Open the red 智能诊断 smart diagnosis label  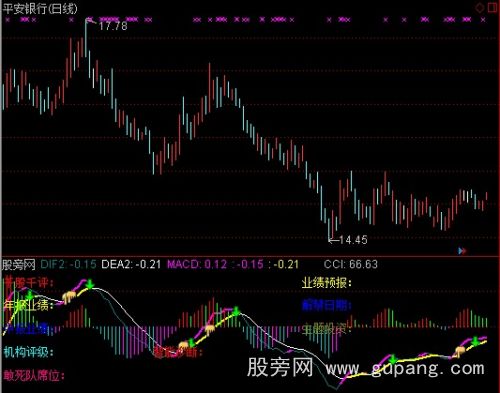click(x=178, y=352)
